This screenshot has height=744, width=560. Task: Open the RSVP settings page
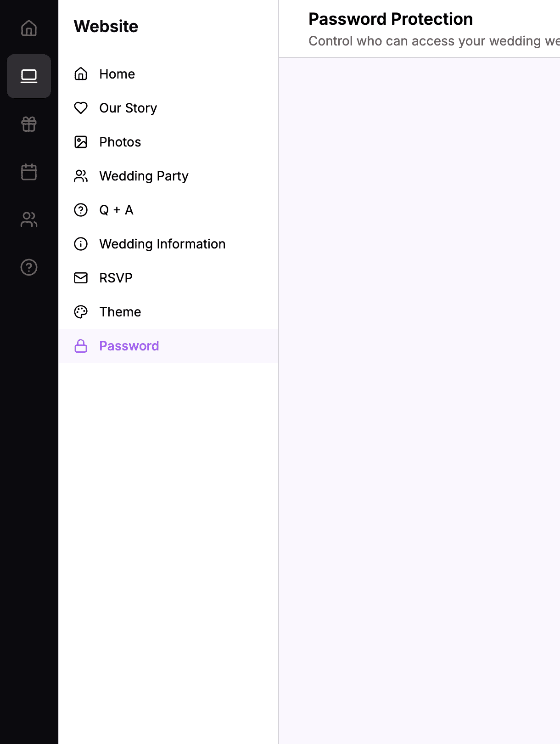pyautogui.click(x=116, y=278)
